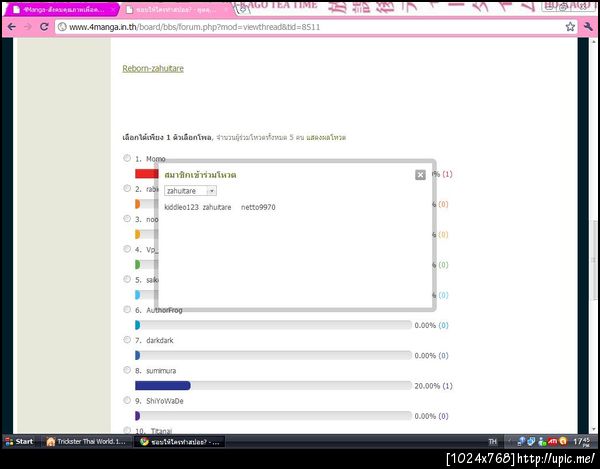Open the Reborn-zahuitare link
Screen dimensions: 600x469
[x=153, y=68]
